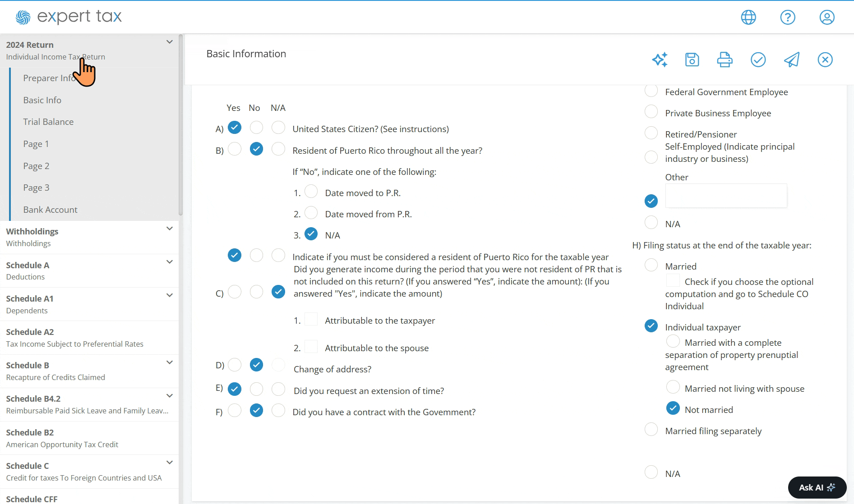
Task: Open the language globe icon
Action: (748, 17)
